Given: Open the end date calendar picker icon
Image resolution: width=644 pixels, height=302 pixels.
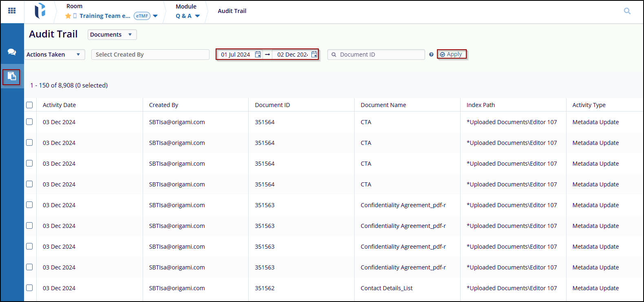Looking at the screenshot, I should click(314, 55).
